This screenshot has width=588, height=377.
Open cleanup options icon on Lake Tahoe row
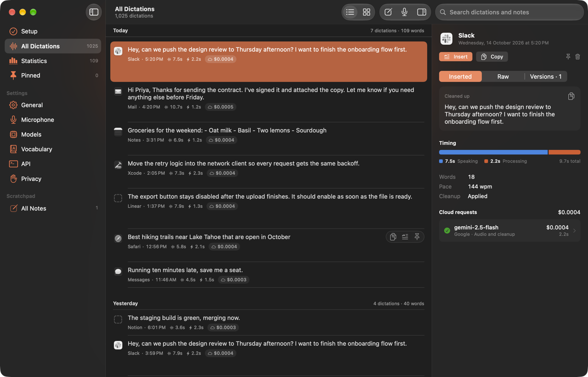point(405,237)
